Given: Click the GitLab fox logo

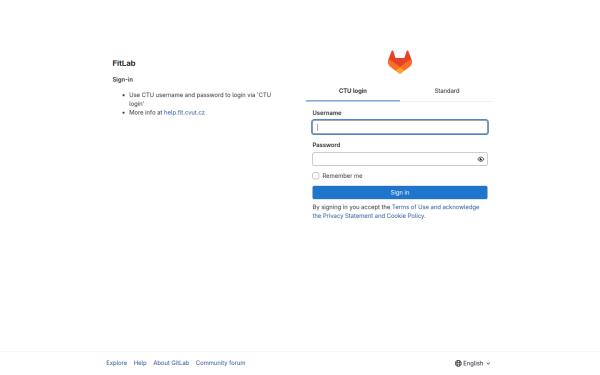Looking at the screenshot, I should click(x=399, y=62).
